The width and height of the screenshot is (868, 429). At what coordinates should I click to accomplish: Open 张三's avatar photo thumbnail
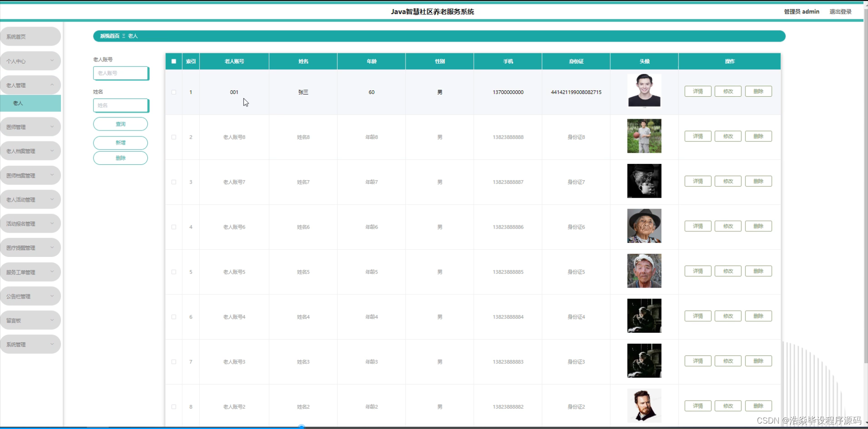(644, 91)
